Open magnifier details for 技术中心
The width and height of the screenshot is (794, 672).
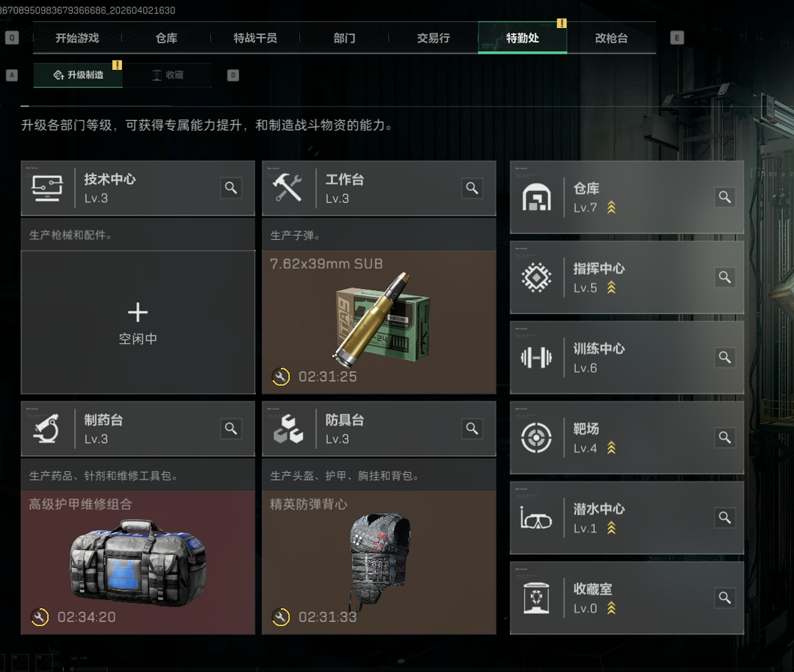pyautogui.click(x=231, y=188)
